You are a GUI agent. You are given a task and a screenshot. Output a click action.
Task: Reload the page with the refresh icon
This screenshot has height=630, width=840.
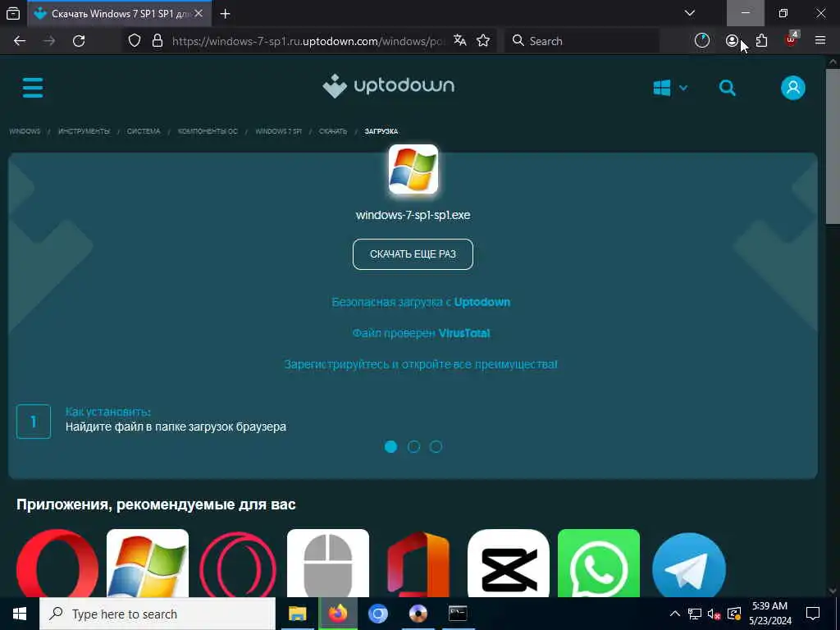pos(79,41)
